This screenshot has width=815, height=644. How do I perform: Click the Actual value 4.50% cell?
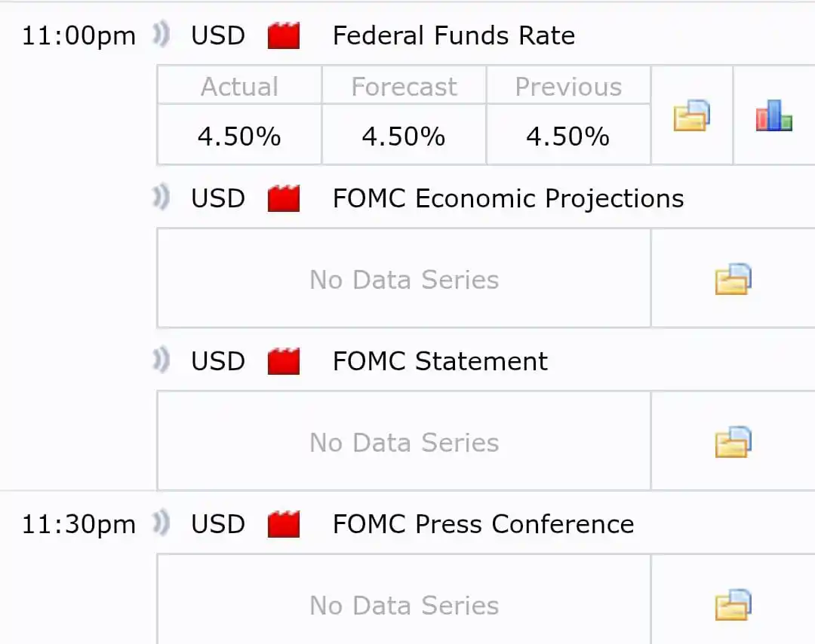[x=239, y=135]
